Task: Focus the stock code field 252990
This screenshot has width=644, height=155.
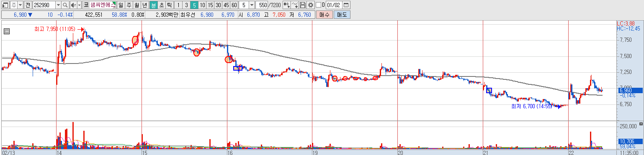Action: pyautogui.click(x=44, y=5)
